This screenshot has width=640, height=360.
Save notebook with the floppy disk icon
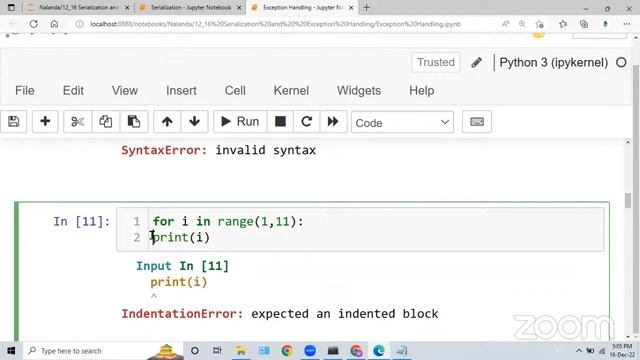point(13,122)
